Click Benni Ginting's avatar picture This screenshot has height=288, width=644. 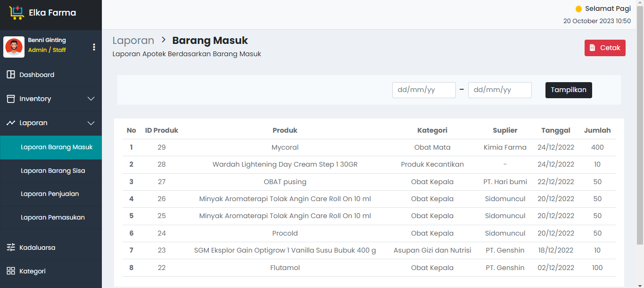pos(14,47)
